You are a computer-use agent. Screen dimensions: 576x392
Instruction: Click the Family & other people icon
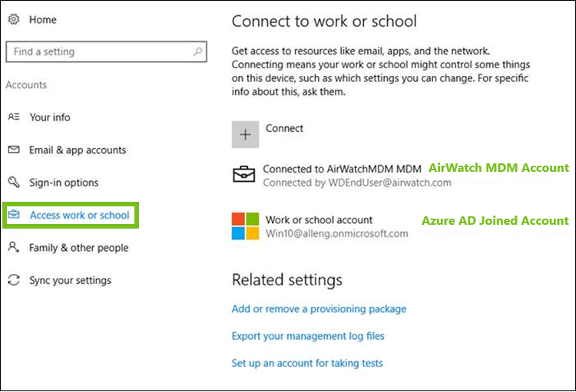tap(14, 247)
